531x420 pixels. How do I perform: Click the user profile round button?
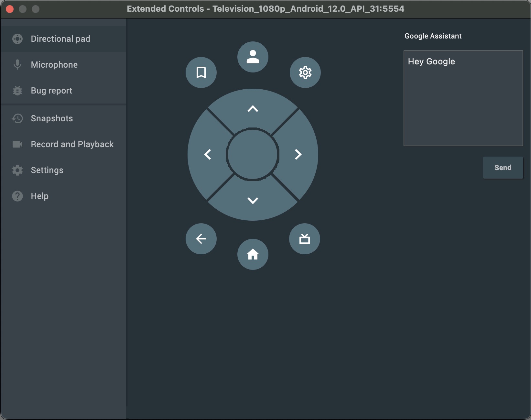pyautogui.click(x=253, y=57)
